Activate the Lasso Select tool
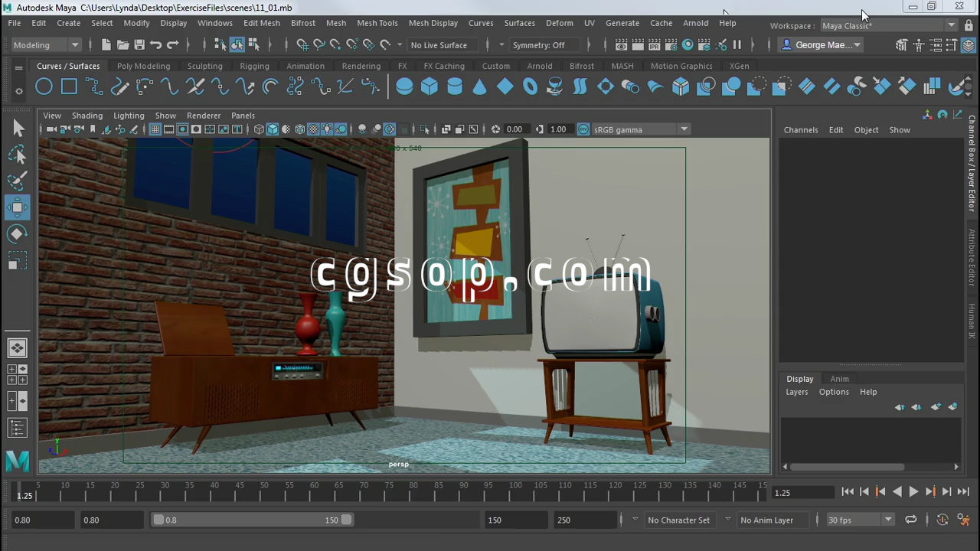 18,155
